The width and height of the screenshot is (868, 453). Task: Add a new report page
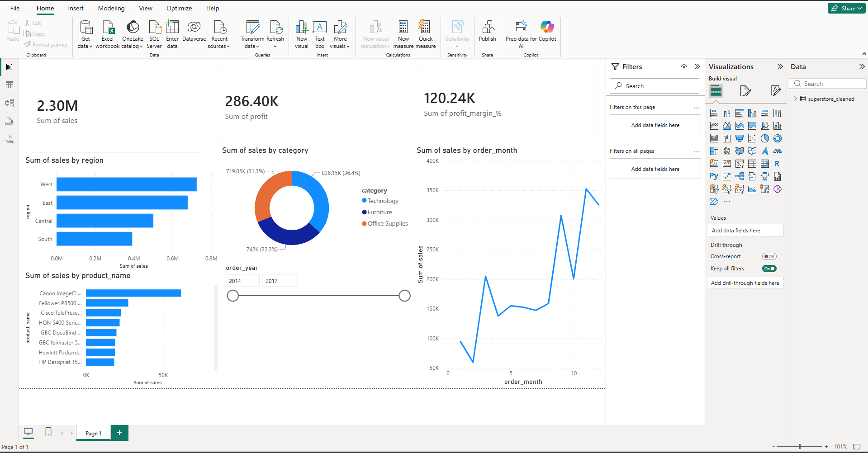[x=119, y=433]
